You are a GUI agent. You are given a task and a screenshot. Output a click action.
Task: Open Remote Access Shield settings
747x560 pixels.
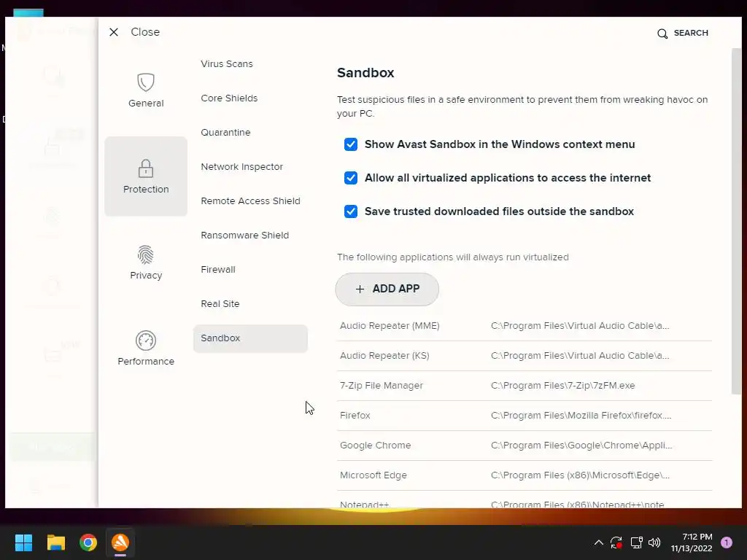pyautogui.click(x=251, y=201)
